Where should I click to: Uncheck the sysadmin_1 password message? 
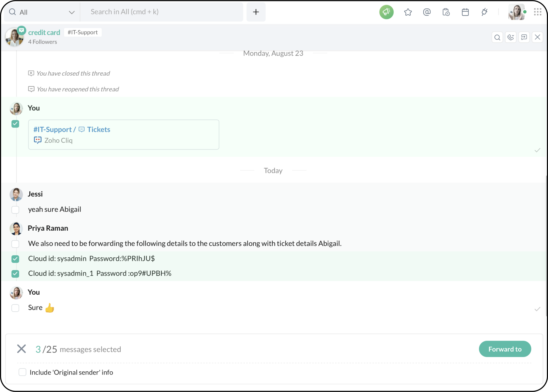(15, 274)
